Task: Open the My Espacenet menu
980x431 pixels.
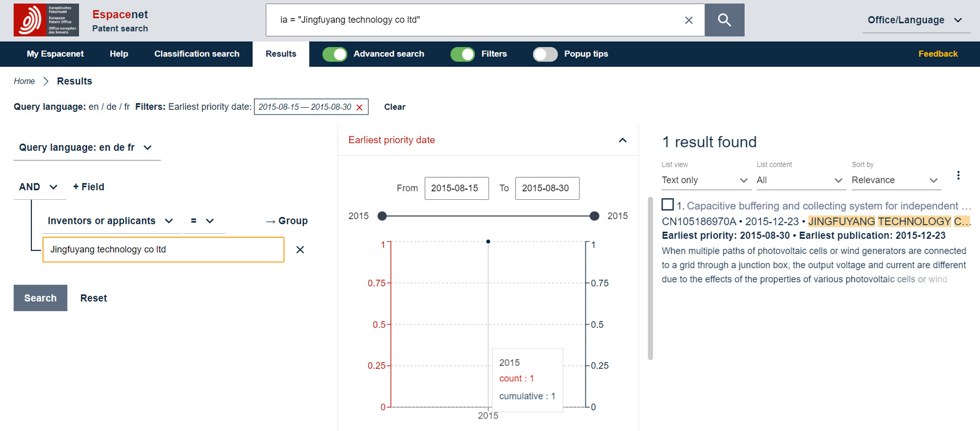Action: 55,54
